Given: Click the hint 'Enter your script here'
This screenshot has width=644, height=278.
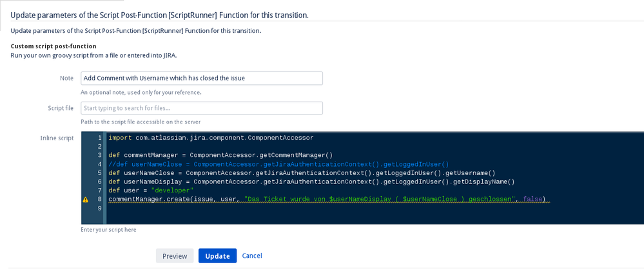Looking at the screenshot, I should click(x=108, y=230).
